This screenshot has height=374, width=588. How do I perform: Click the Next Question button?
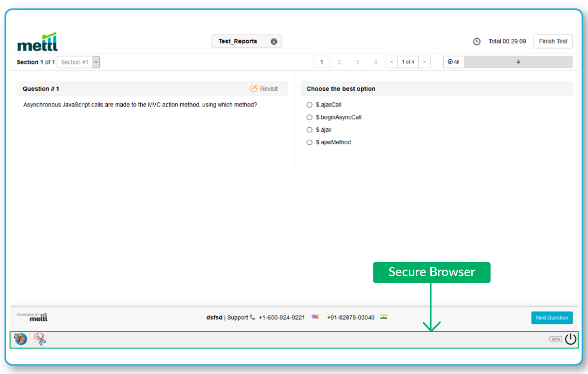552,318
